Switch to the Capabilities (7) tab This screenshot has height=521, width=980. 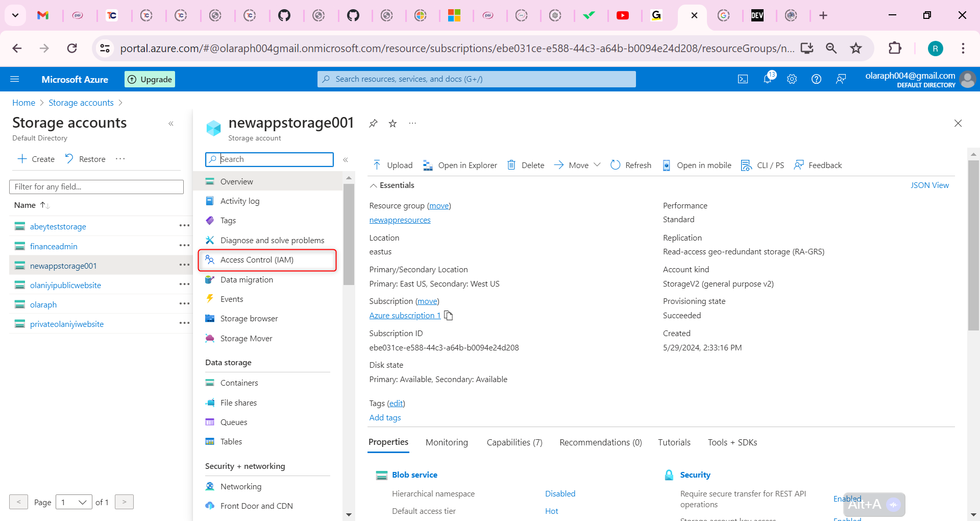pyautogui.click(x=514, y=442)
